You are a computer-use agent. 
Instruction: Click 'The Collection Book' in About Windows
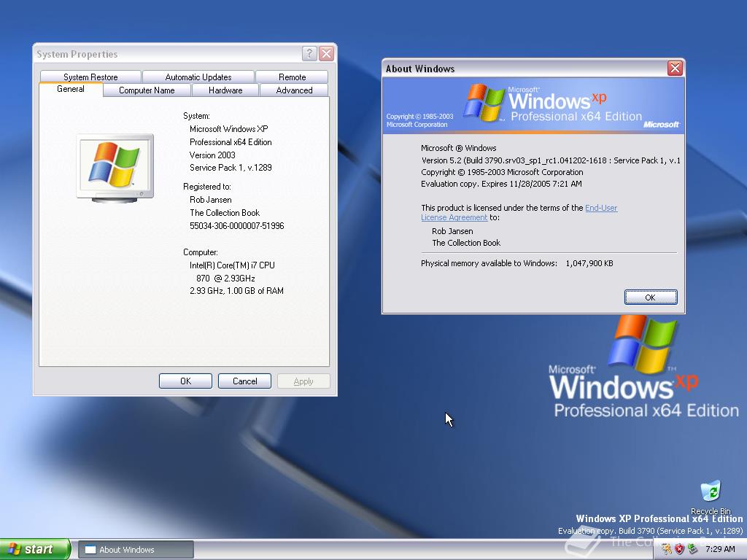point(466,243)
